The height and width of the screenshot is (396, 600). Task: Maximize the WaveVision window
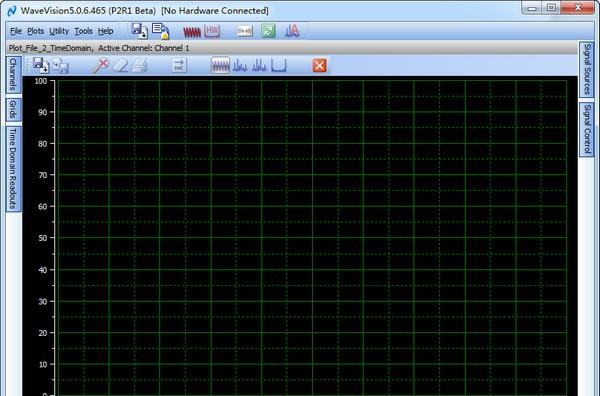pos(551,8)
